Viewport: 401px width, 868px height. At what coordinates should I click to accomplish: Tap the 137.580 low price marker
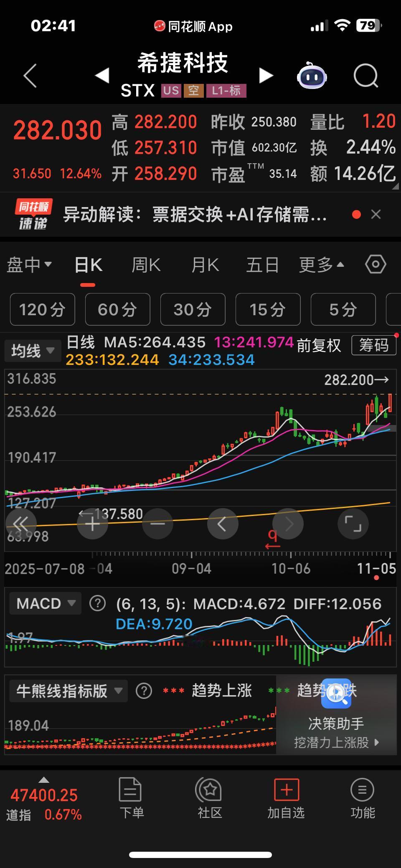pos(111,514)
